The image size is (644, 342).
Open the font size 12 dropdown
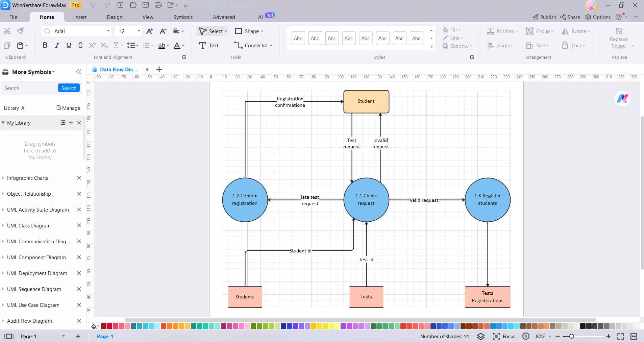[139, 31]
